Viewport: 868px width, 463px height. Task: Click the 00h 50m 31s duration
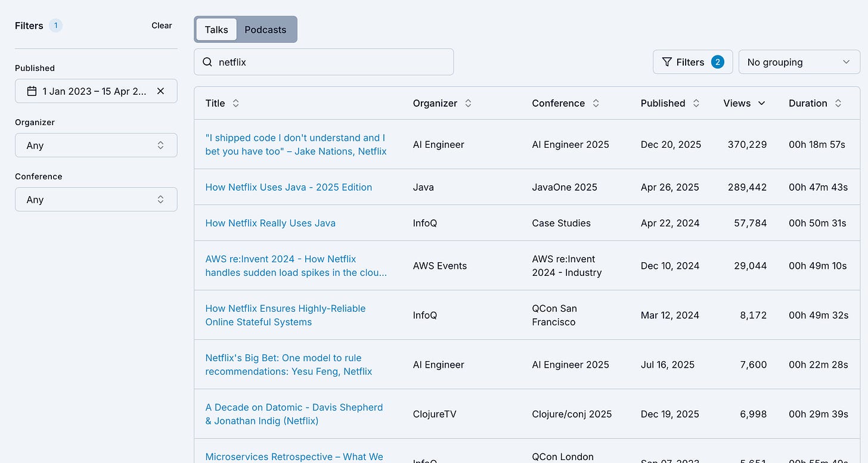pyautogui.click(x=817, y=223)
